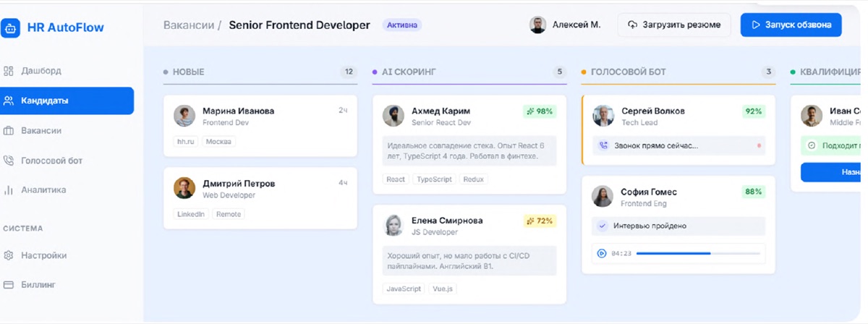
Task: Click the Remote tag
Action: point(229,214)
